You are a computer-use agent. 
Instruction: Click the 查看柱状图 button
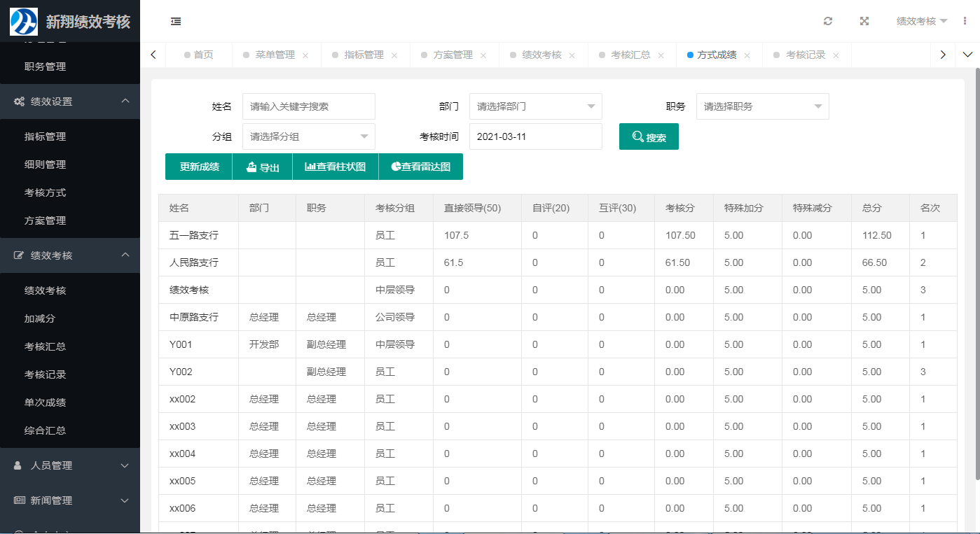tap(336, 167)
